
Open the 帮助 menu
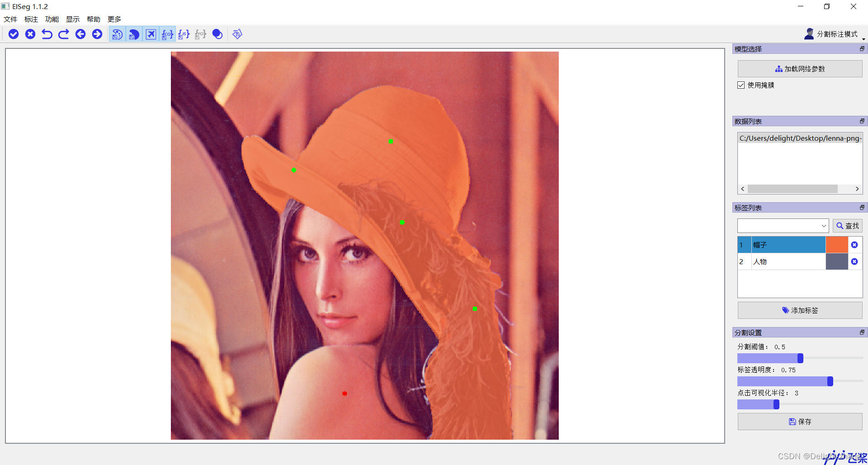tap(94, 19)
